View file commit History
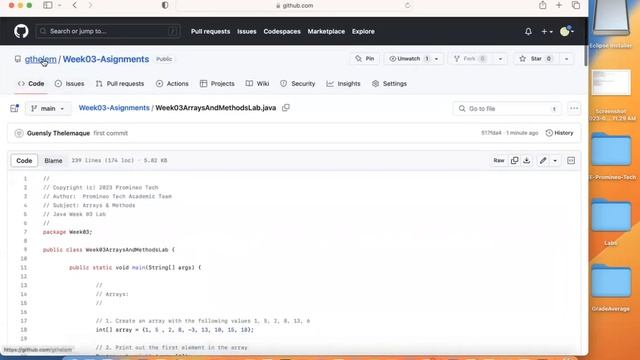This screenshot has width=640, height=360. point(560,133)
